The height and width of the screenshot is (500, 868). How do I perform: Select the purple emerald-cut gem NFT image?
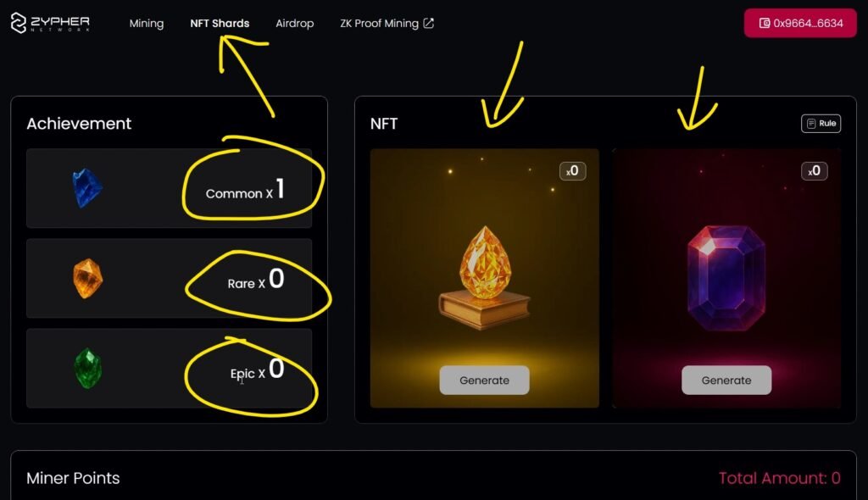tap(726, 277)
